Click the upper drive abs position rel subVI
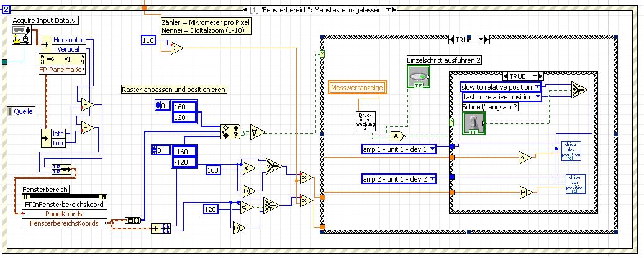644x258 pixels. point(571,152)
